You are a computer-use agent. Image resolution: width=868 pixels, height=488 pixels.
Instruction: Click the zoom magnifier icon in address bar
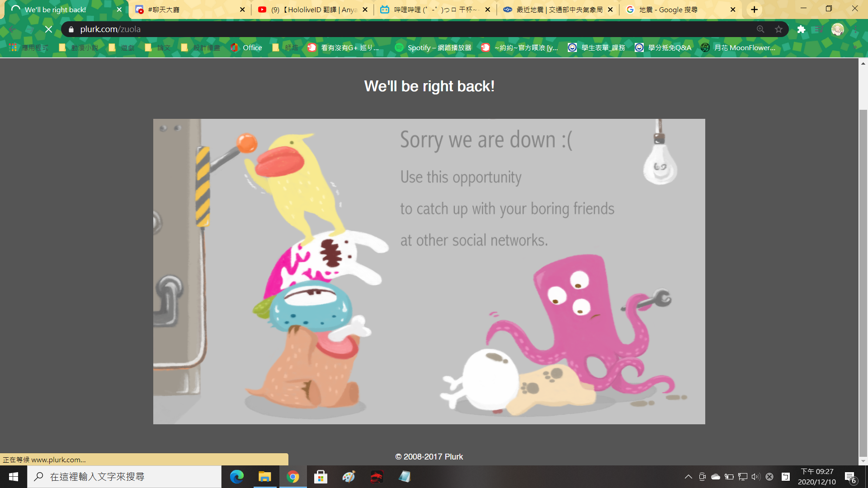[x=760, y=29]
